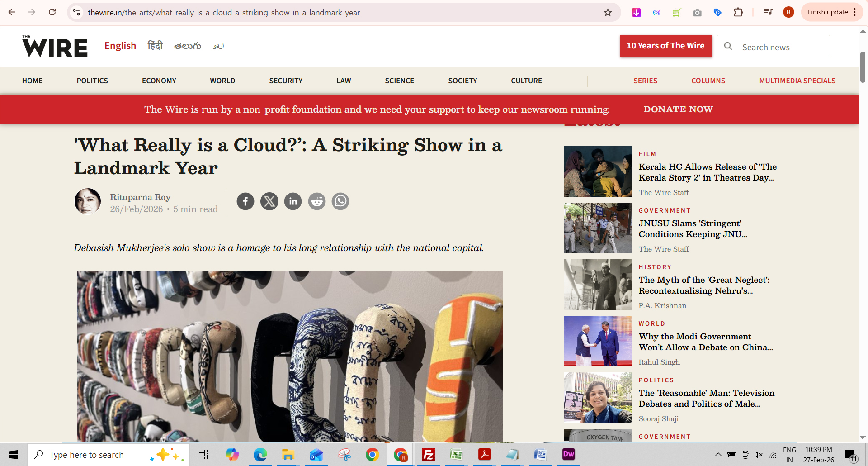Viewport: 868px width, 466px height.
Task: Click the Donate Now link
Action: pyautogui.click(x=678, y=109)
